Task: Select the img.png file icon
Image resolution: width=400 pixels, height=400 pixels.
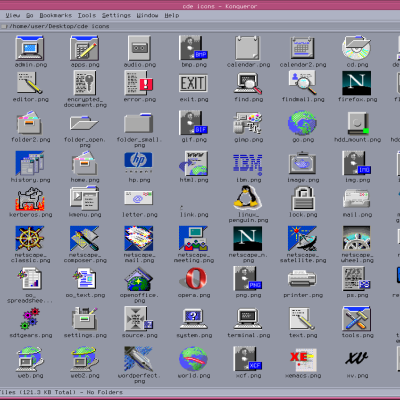Action: (x=357, y=163)
